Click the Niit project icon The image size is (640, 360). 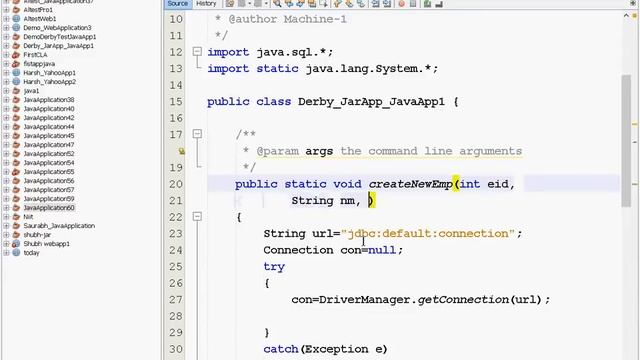point(16,217)
